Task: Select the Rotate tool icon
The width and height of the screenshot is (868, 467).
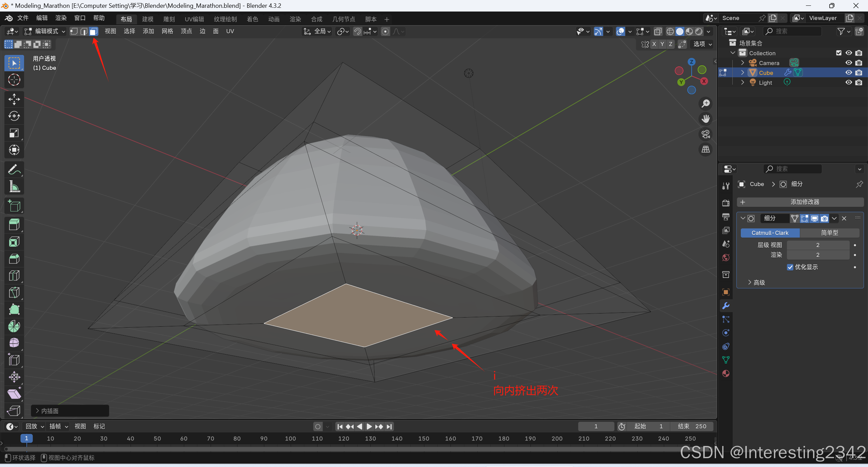Action: pyautogui.click(x=14, y=116)
